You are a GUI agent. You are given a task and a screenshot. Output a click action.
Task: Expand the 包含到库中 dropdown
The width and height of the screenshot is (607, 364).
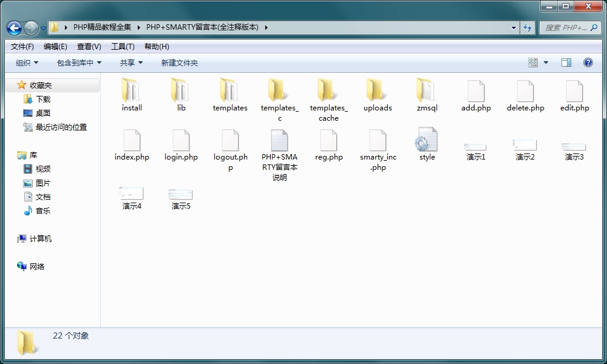click(79, 62)
